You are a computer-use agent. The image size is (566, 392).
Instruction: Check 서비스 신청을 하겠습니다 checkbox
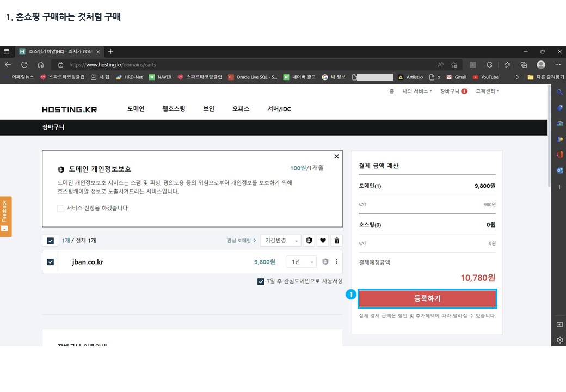pyautogui.click(x=60, y=209)
